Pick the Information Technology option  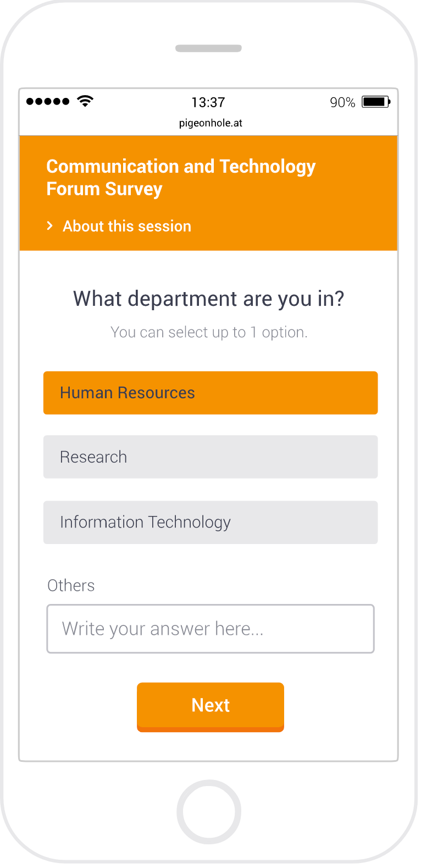point(210,522)
